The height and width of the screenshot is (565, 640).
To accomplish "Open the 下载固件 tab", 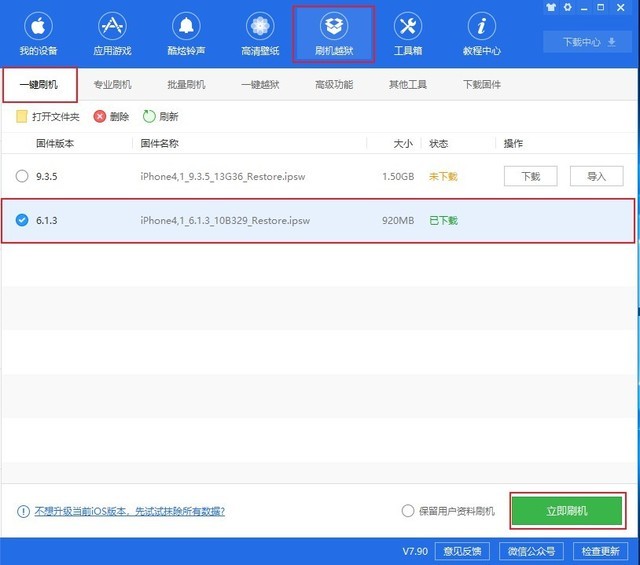I will [x=482, y=85].
